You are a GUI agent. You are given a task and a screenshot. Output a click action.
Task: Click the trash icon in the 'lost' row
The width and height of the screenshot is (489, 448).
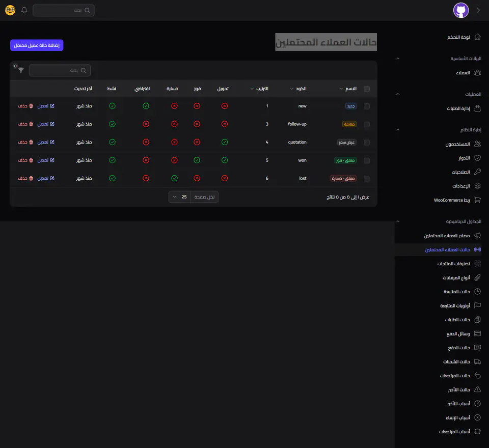coord(31,178)
